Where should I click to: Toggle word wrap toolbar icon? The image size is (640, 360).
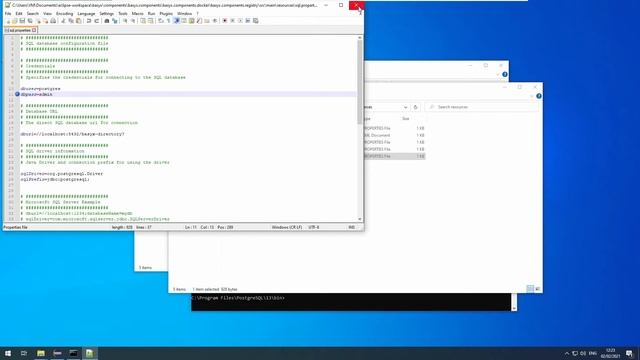(160, 20)
